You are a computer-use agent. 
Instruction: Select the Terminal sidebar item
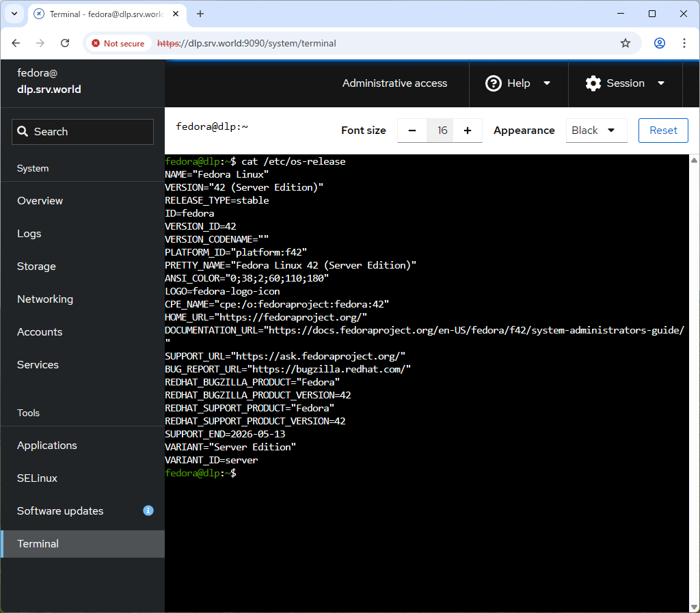click(x=83, y=544)
